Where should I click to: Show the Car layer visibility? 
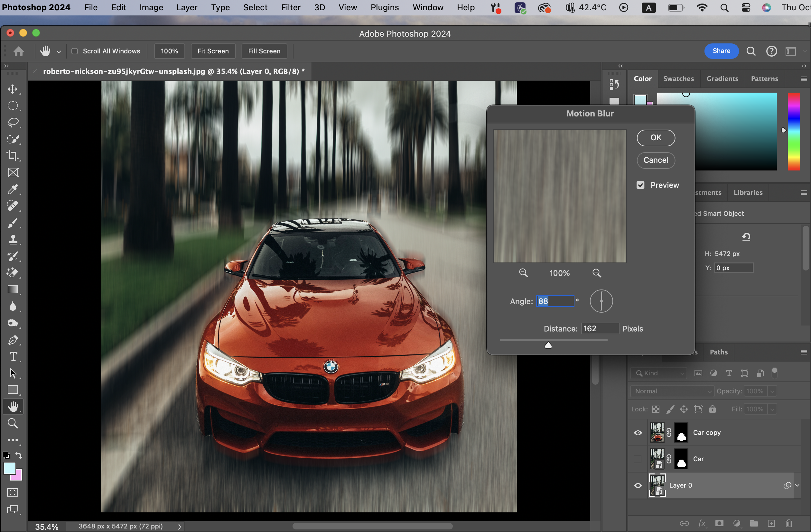tap(638, 459)
